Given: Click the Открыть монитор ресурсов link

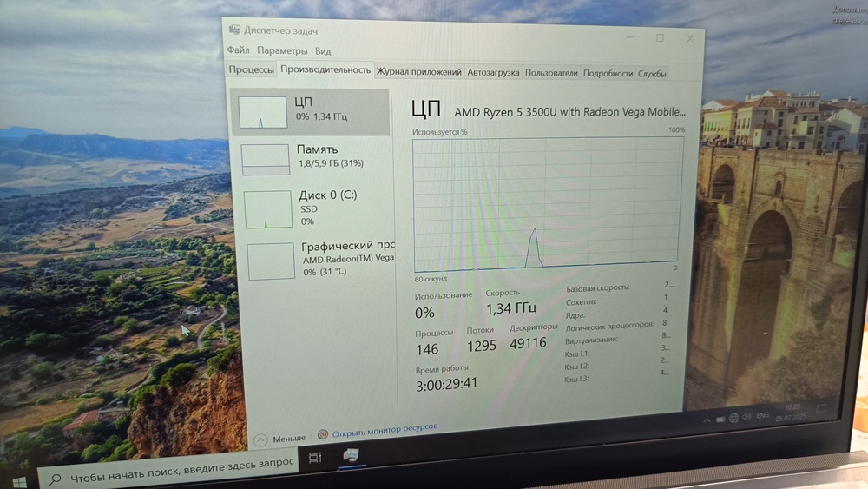Looking at the screenshot, I should pos(385,429).
